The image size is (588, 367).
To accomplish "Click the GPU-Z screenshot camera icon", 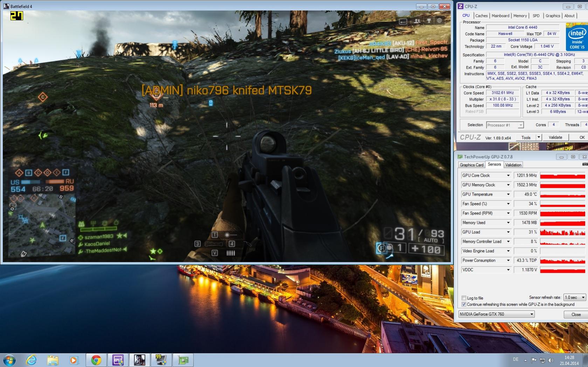I will pyautogui.click(x=584, y=164).
